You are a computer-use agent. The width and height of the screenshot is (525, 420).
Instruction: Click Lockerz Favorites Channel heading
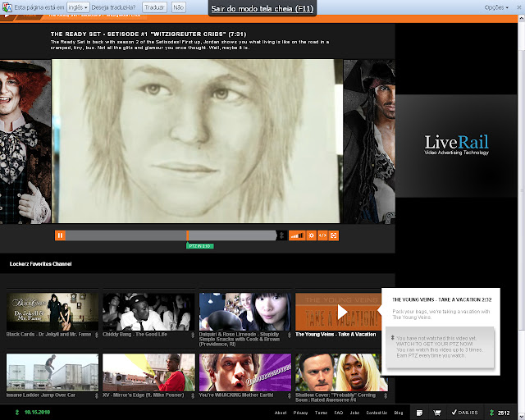click(40, 264)
